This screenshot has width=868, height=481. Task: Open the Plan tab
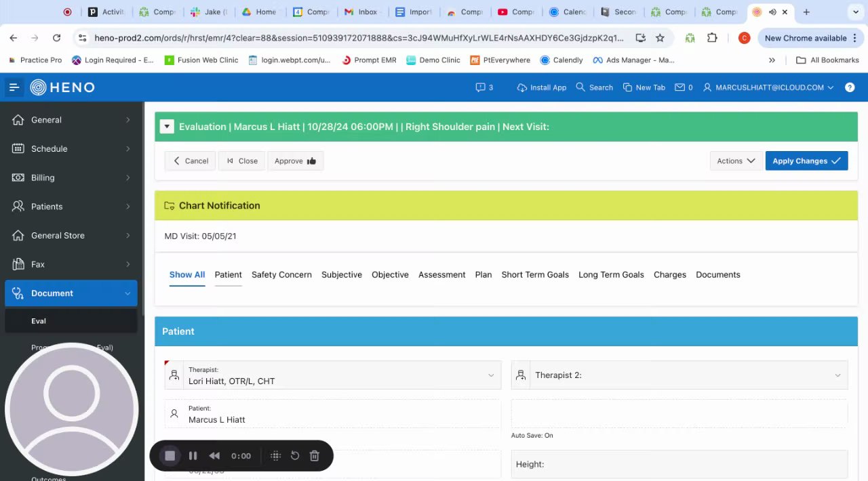point(484,275)
